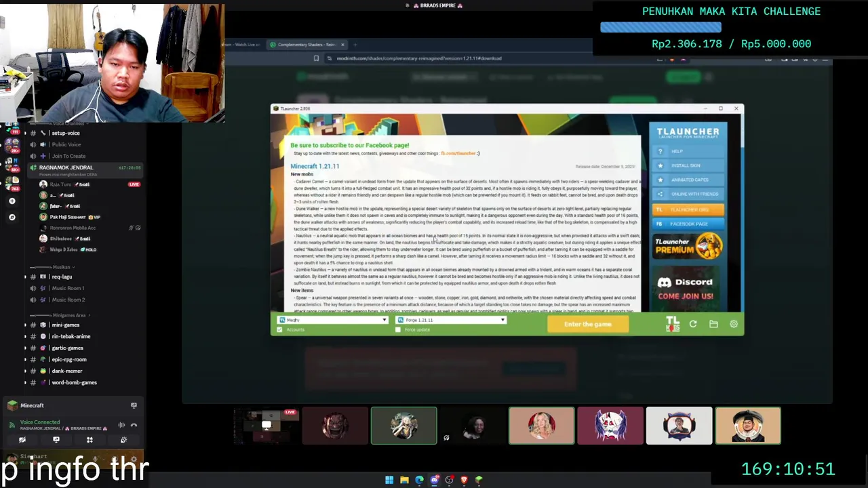868x488 pixels.
Task: Click the share screen icon in the voice panel
Action: coord(56,440)
